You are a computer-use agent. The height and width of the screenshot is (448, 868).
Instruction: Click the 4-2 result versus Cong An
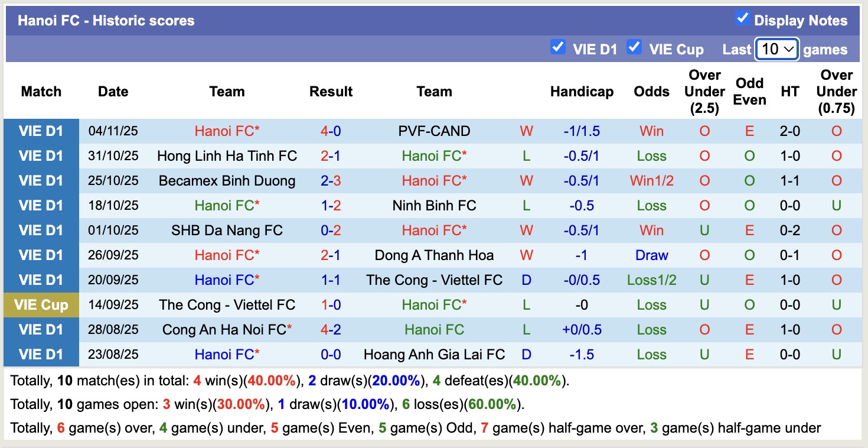(331, 330)
